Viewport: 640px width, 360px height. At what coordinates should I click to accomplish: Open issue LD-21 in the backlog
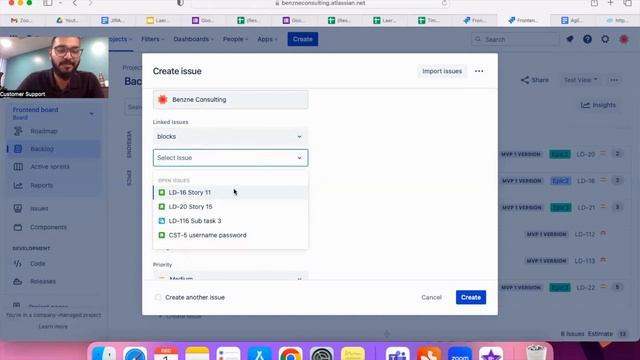[x=586, y=207]
